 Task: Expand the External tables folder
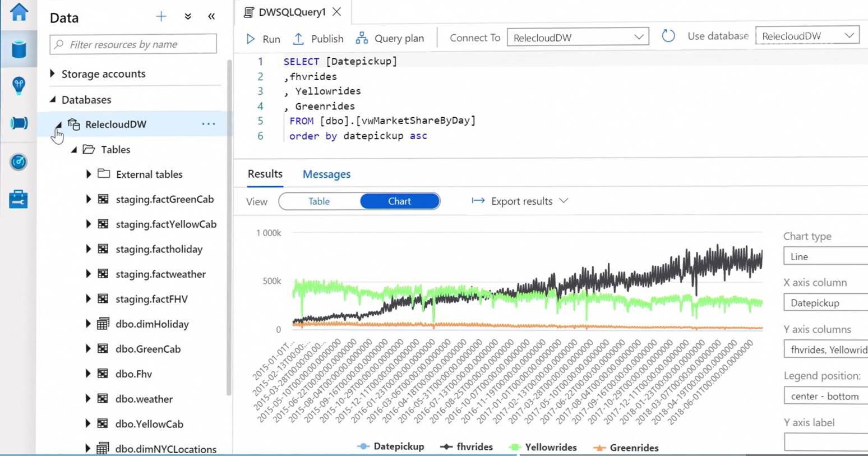(89, 174)
